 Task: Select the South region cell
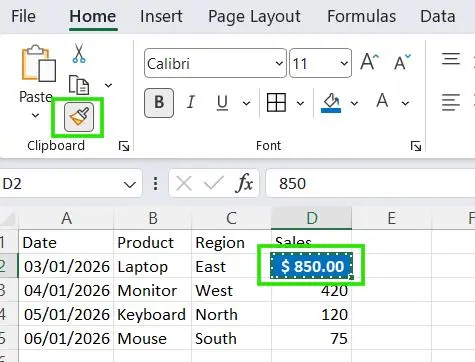pyautogui.click(x=232, y=338)
